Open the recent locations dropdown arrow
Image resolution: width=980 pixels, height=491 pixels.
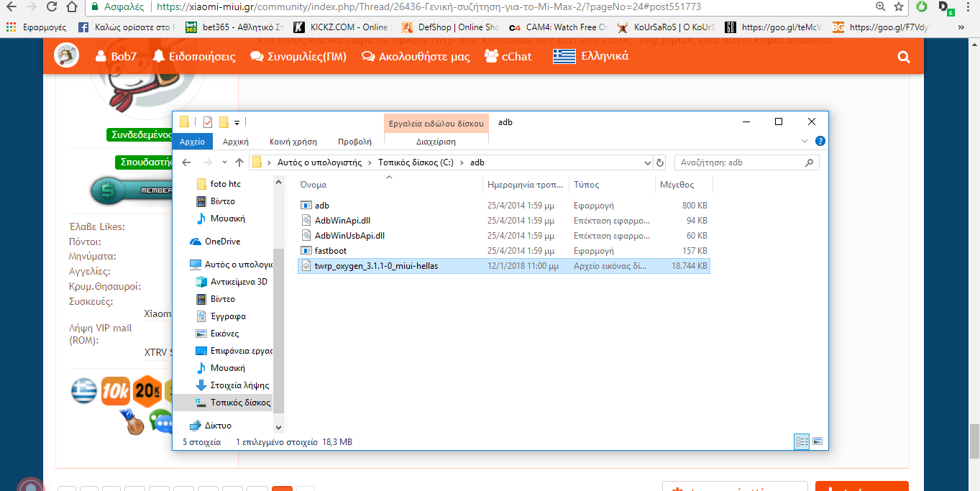224,162
